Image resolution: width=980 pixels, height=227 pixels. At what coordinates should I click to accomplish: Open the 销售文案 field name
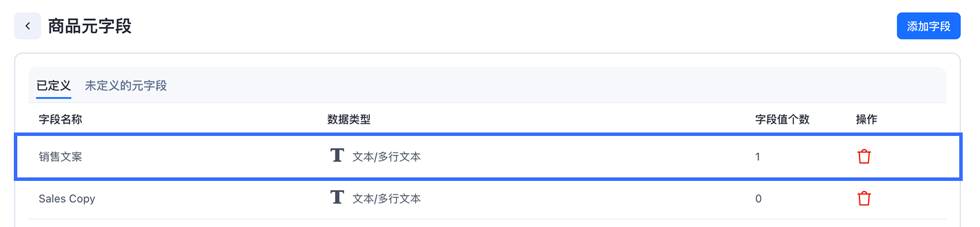pos(61,157)
